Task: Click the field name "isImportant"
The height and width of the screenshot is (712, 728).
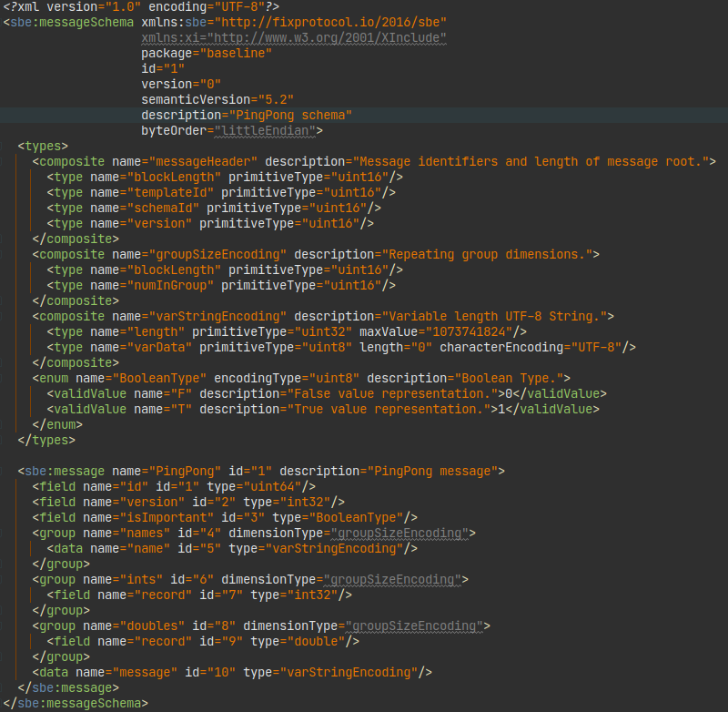Action: (167, 518)
